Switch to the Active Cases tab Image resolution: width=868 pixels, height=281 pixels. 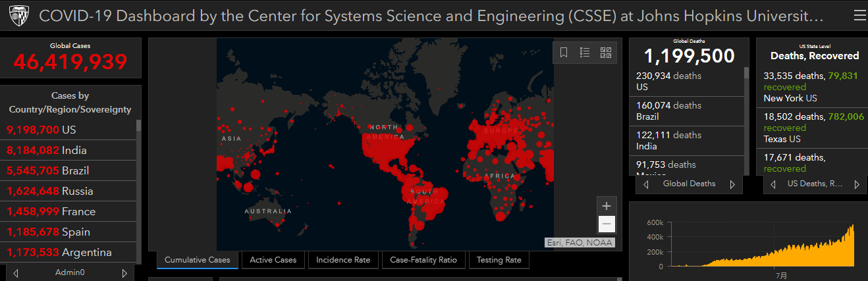[x=273, y=260]
